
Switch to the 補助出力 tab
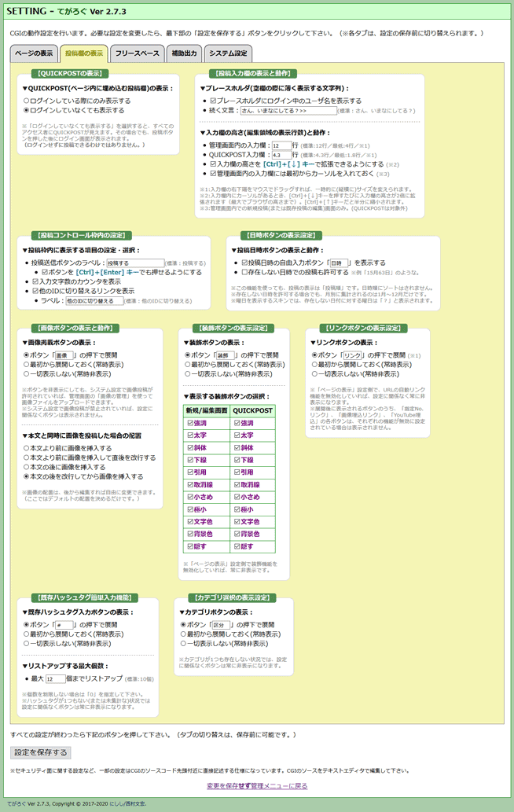point(184,53)
